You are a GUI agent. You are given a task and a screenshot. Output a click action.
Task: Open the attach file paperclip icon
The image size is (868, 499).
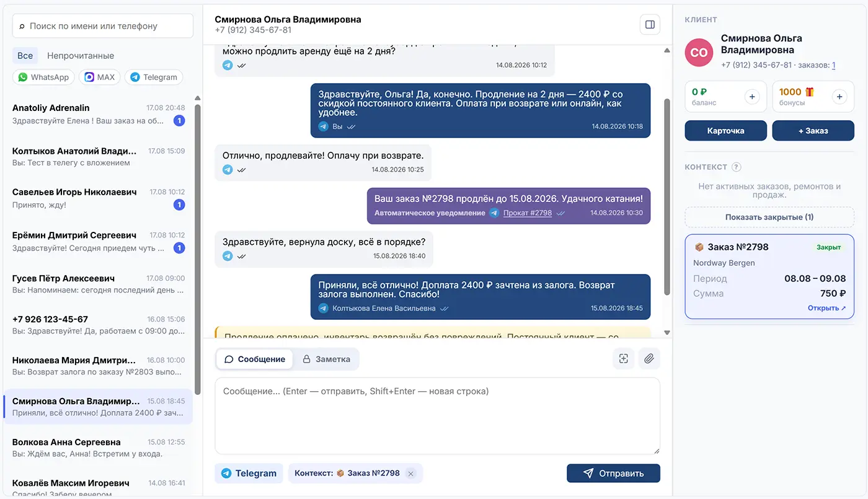tap(649, 358)
